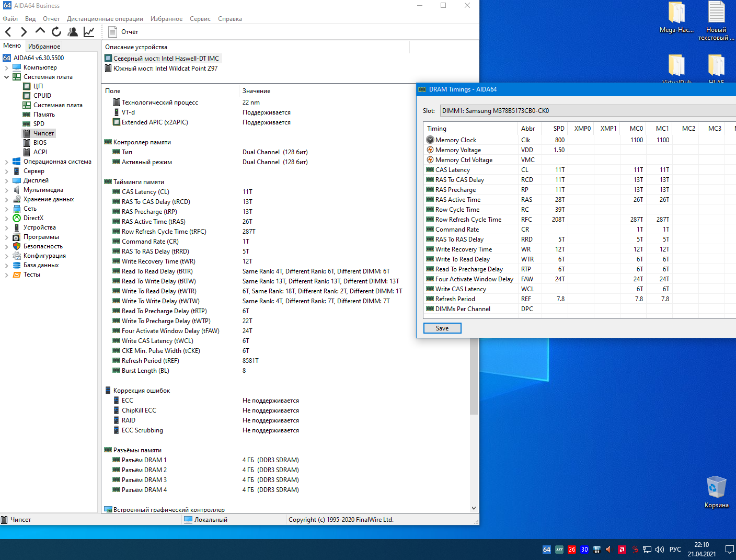Click the РУС language indicator on the taskbar
Viewport: 736px width, 560px height.
tap(675, 550)
